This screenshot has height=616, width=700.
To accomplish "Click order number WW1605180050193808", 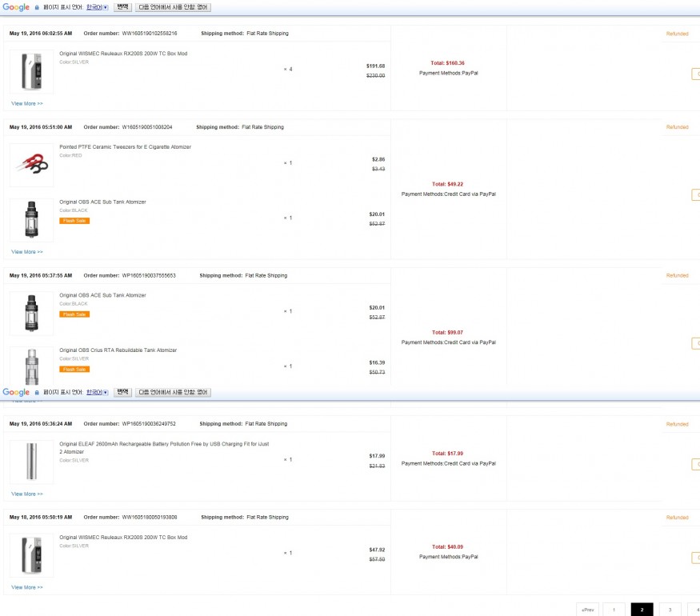I will 150,518.
